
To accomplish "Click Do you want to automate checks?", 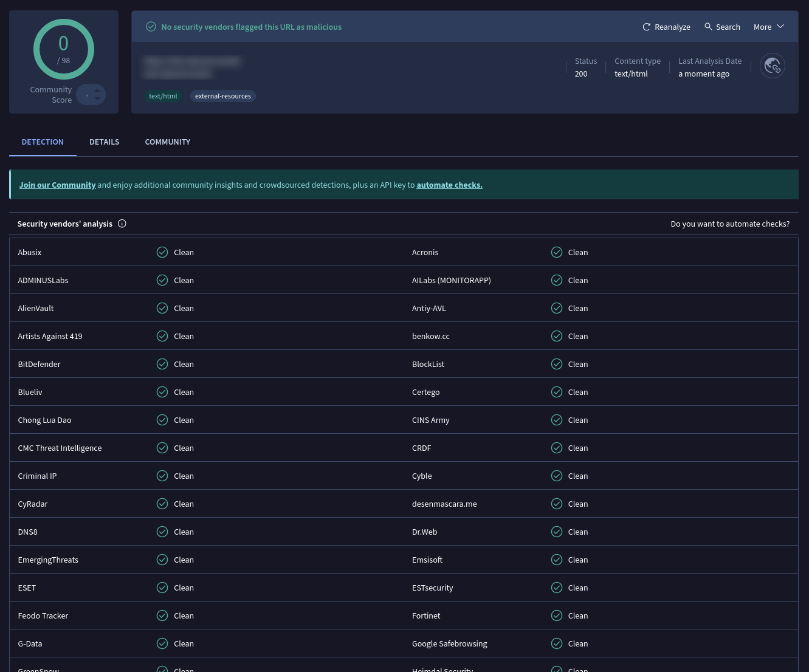I will point(730,224).
